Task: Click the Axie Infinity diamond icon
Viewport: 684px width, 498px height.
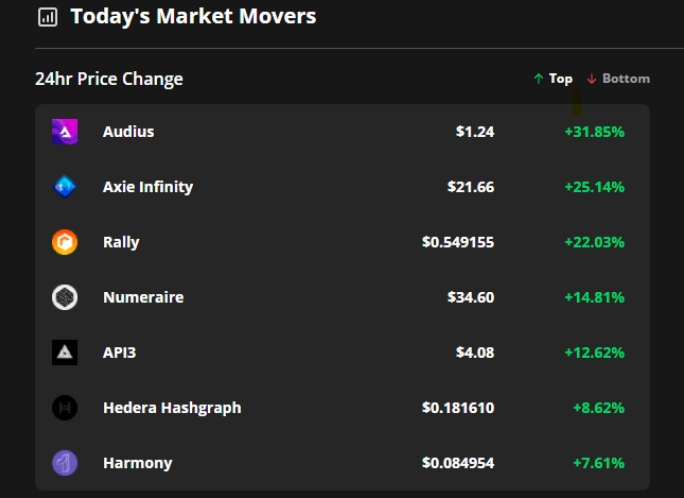Action: [x=65, y=187]
